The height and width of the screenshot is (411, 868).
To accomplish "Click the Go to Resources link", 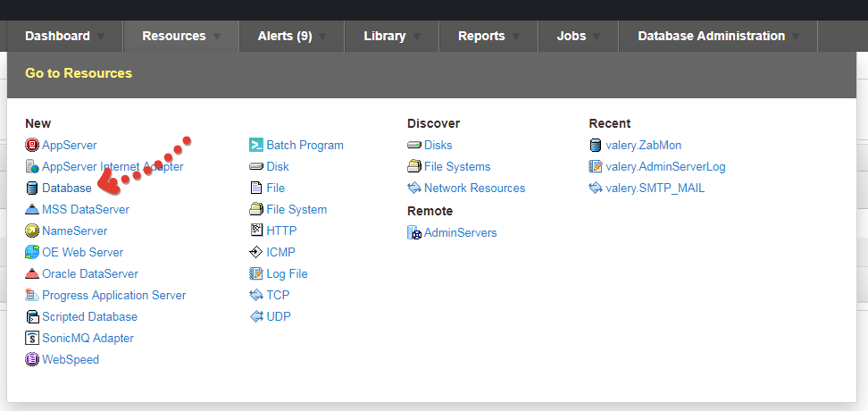I will click(x=79, y=73).
